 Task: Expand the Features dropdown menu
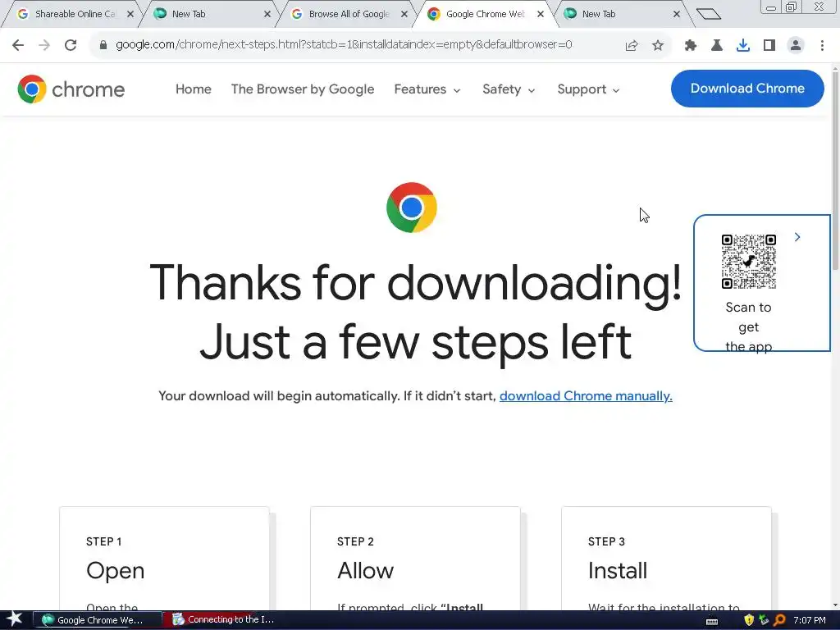tap(427, 89)
